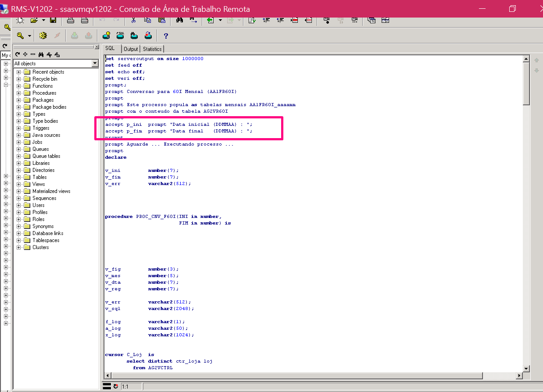
Task: Click the plus icon in object browser toolbar
Action: (x=25, y=54)
